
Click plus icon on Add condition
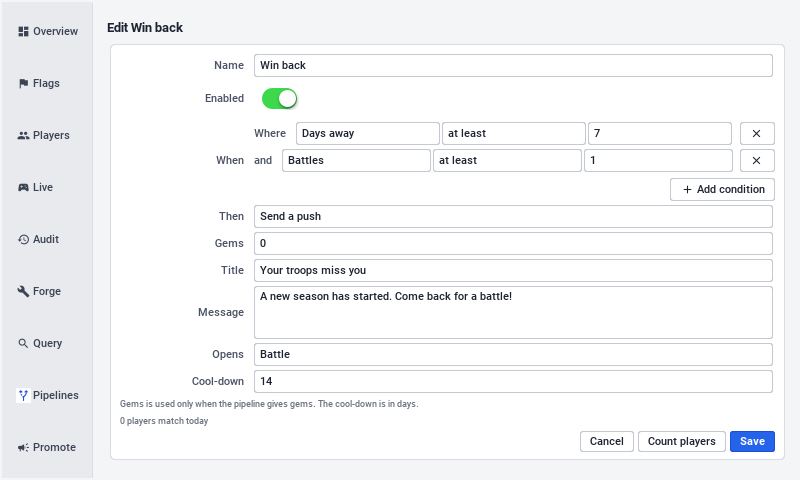pos(687,190)
